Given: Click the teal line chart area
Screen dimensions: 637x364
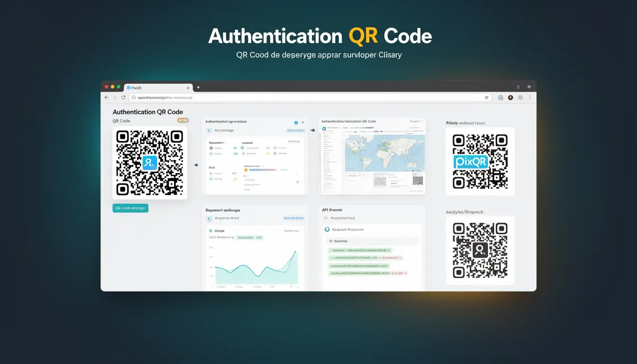Looking at the screenshot, I should pos(256,266).
